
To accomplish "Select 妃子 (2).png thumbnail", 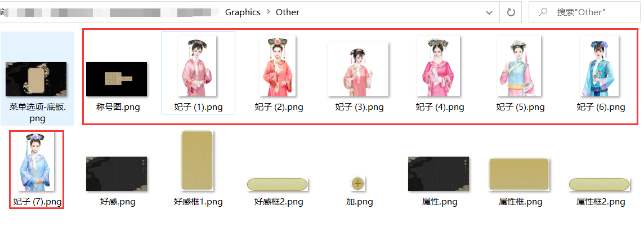I will [x=277, y=66].
